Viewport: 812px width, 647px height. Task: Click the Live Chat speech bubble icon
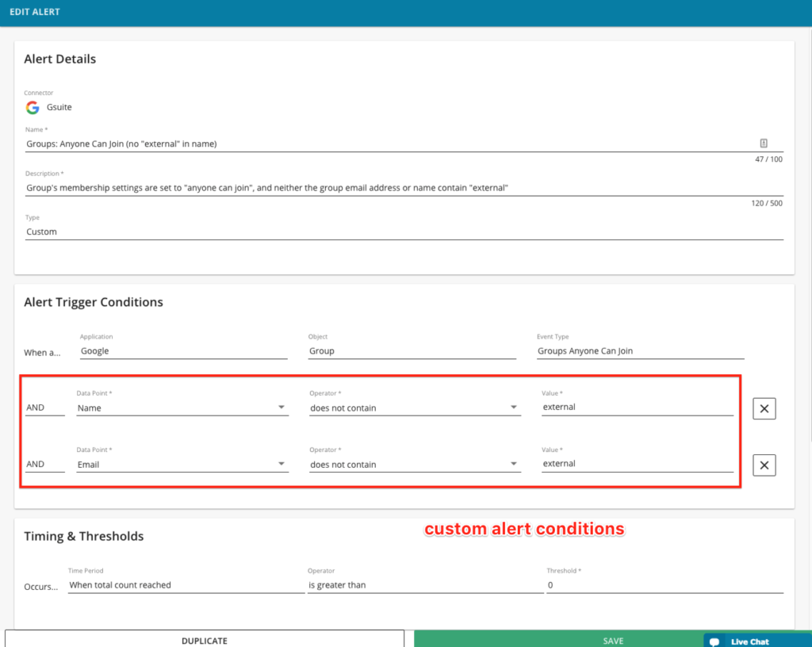(714, 641)
